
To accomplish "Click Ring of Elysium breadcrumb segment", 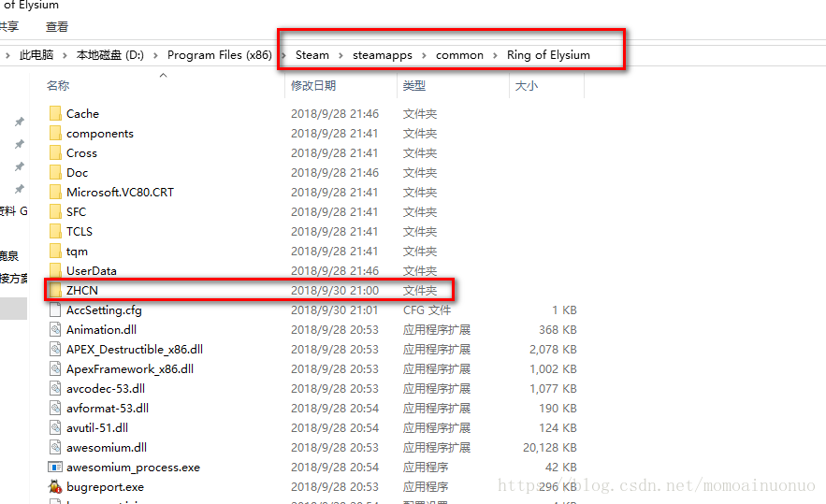I will [x=548, y=55].
